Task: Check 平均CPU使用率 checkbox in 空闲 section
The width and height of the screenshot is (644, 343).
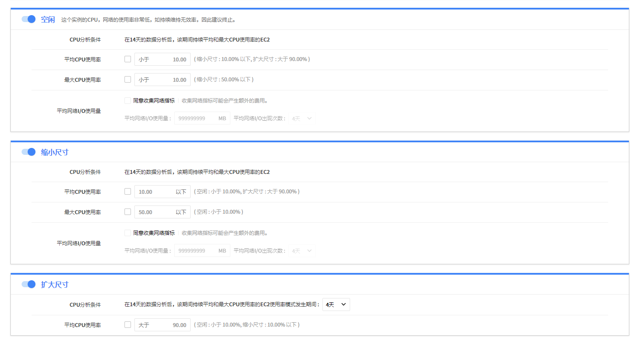Action: tap(128, 59)
